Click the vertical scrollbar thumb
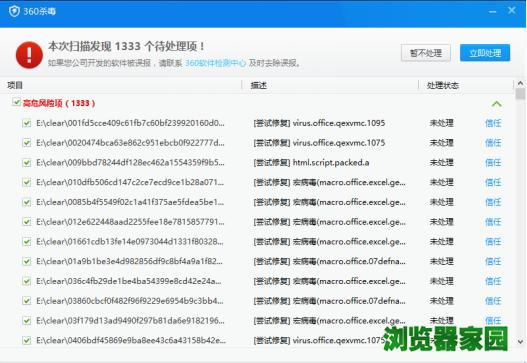The height and width of the screenshot is (363, 527). tap(520, 94)
